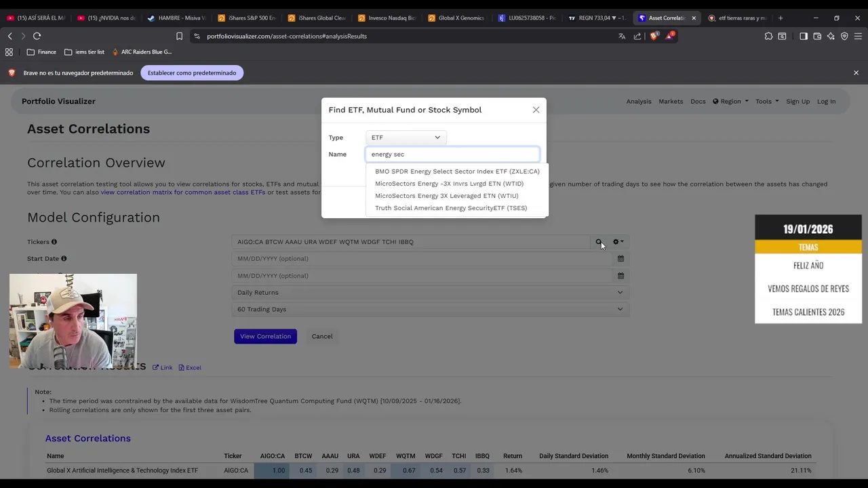Open the apps grid icon in bookmarks bar

click(x=9, y=52)
